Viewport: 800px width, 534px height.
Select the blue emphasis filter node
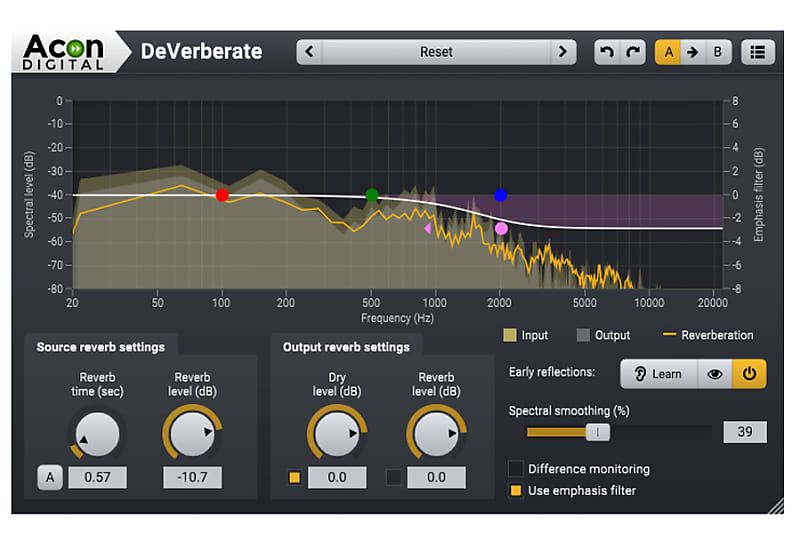pyautogui.click(x=501, y=195)
